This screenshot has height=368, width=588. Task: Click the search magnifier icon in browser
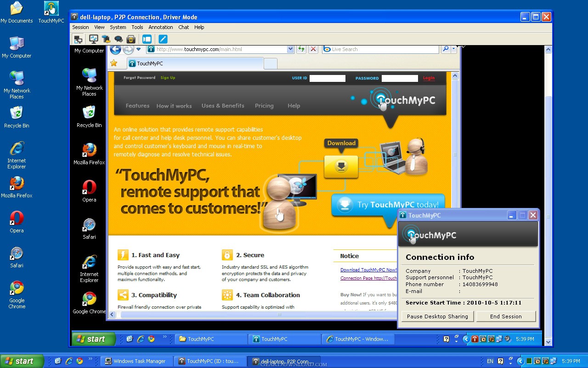pos(445,49)
